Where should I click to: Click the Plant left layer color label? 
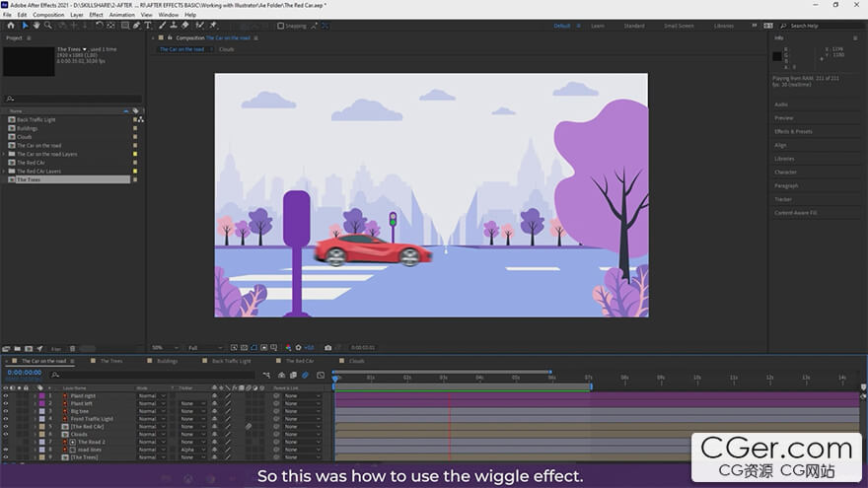42,403
